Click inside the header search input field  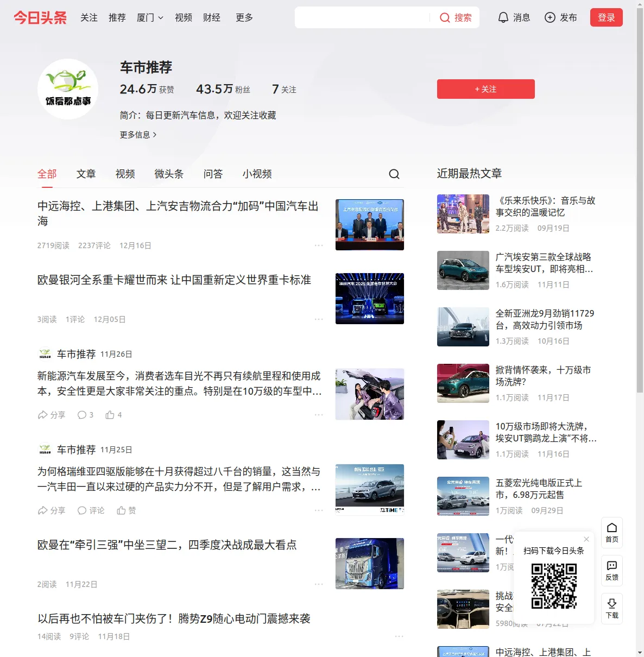pyautogui.click(x=363, y=17)
